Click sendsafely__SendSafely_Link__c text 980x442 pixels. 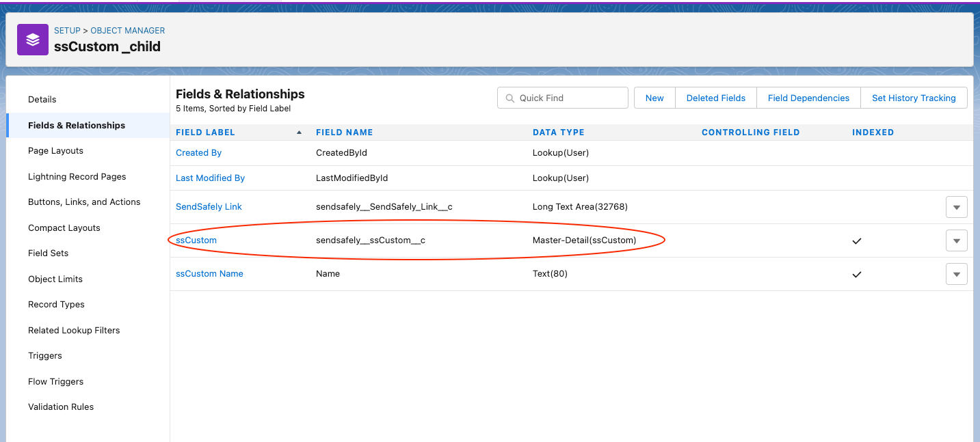(x=384, y=207)
